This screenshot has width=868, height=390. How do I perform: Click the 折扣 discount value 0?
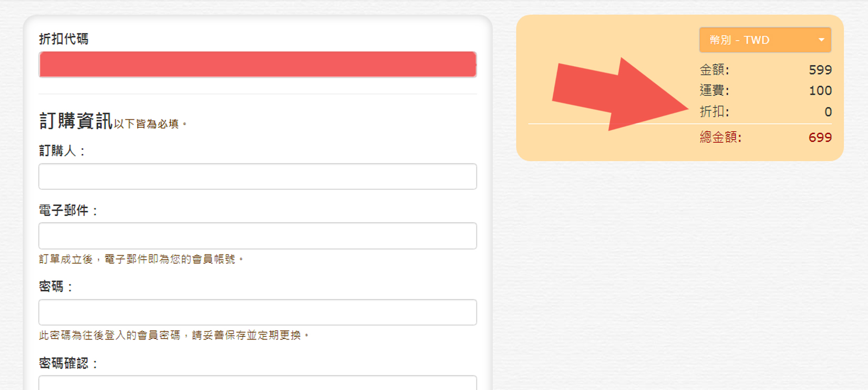pyautogui.click(x=828, y=111)
